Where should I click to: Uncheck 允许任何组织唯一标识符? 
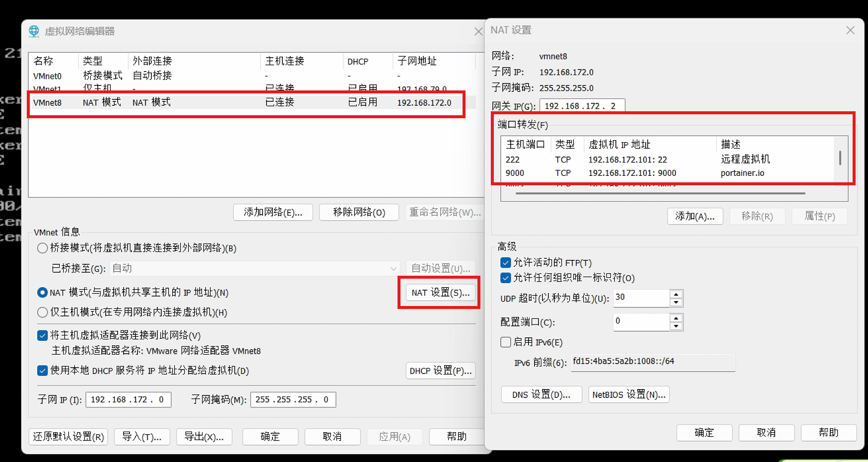[505, 278]
